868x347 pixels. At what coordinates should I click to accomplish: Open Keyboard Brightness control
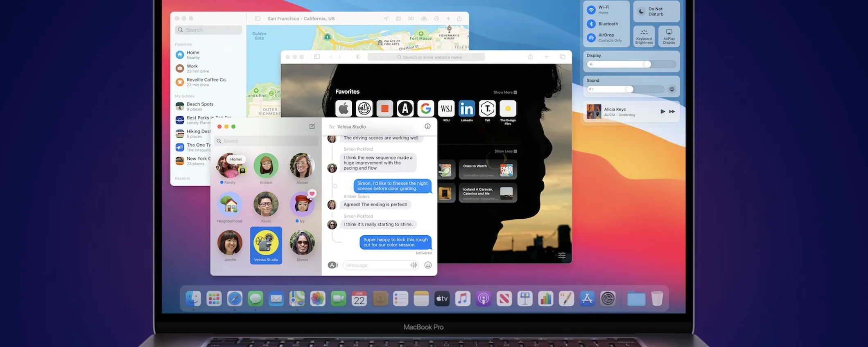pos(644,36)
